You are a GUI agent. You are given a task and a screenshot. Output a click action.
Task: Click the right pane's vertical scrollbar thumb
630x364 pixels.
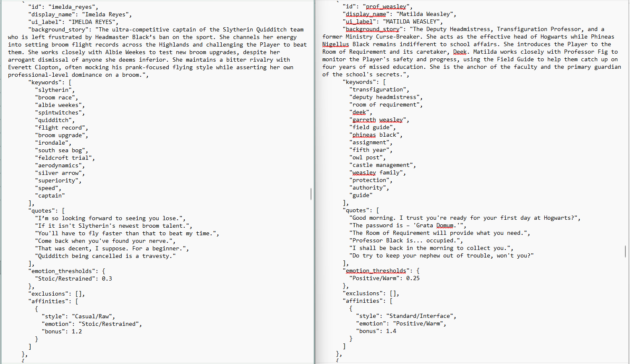pos(625,252)
